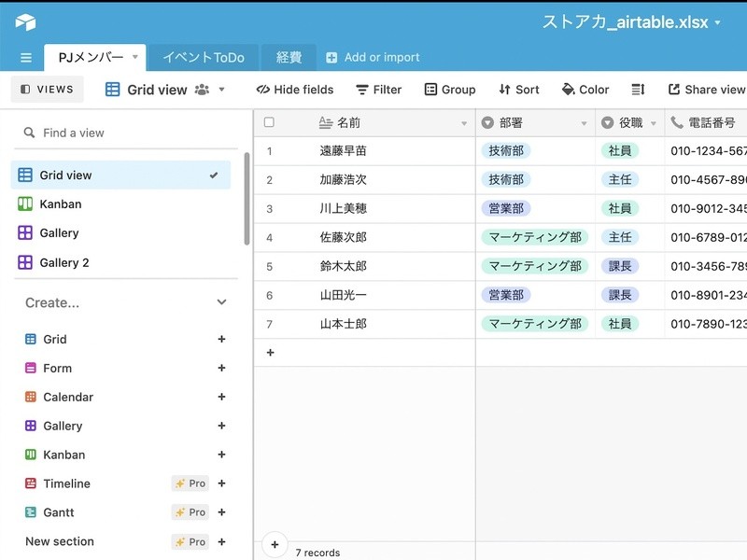Add a new Calendar view with plus
Viewport: 747px width, 560px height.
pyautogui.click(x=221, y=397)
